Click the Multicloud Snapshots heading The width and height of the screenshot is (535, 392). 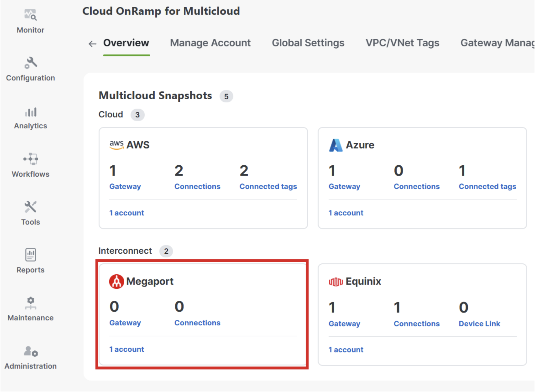[x=155, y=96]
